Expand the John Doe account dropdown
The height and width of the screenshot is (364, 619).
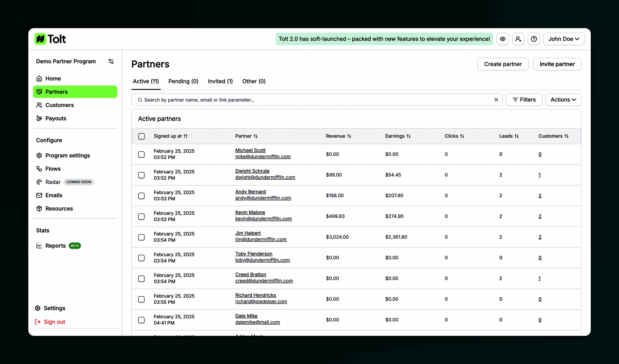click(x=563, y=39)
